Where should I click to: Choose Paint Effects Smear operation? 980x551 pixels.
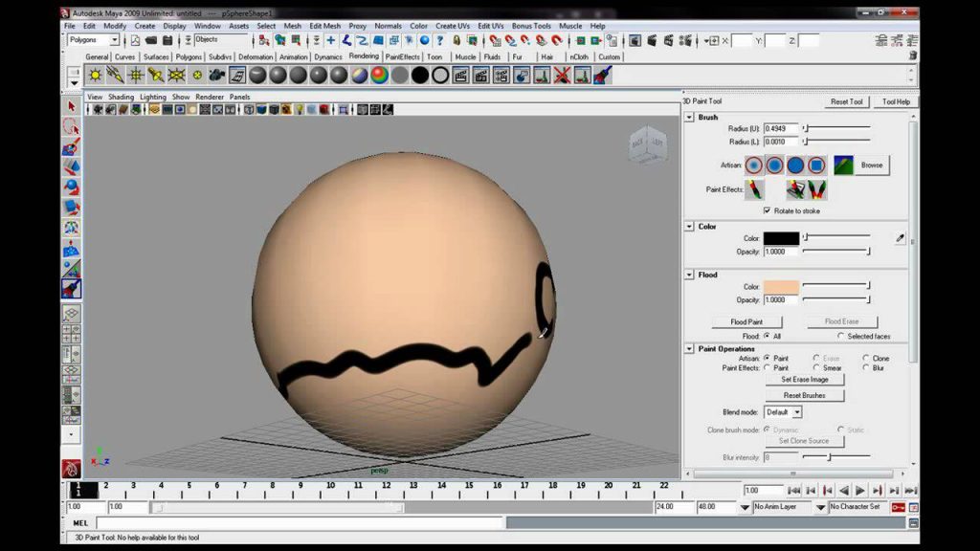816,368
